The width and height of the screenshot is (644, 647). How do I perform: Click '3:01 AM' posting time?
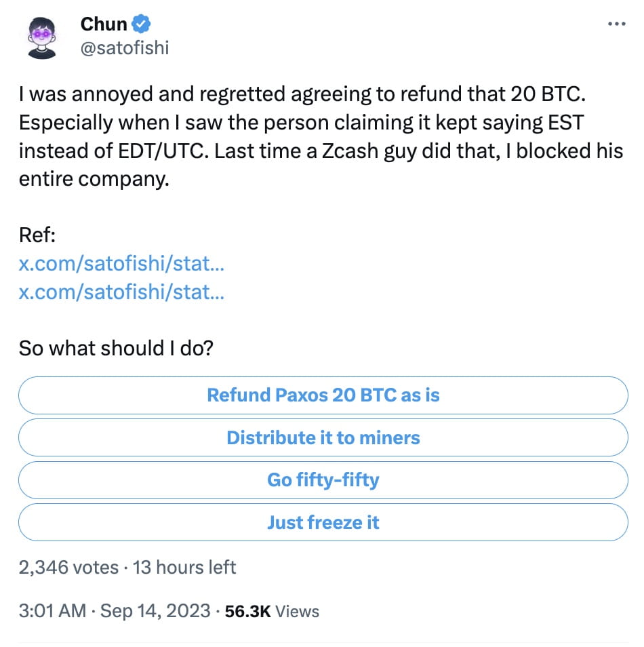point(50,610)
